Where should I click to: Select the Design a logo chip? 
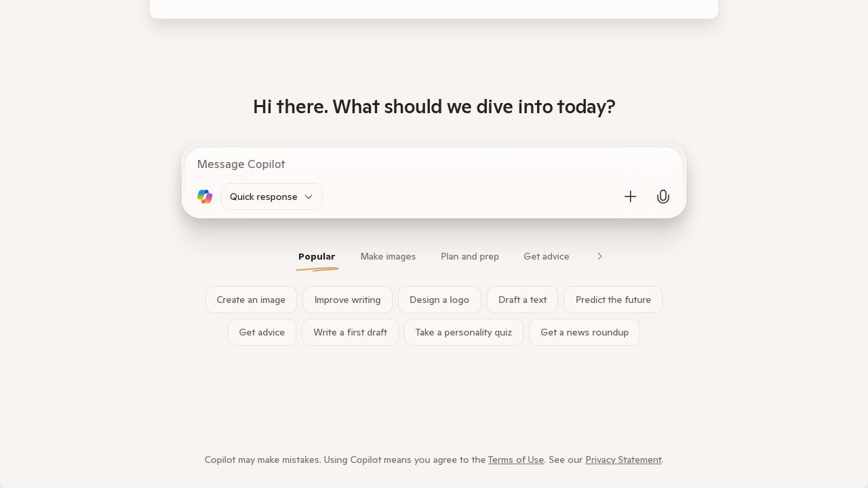coord(439,300)
